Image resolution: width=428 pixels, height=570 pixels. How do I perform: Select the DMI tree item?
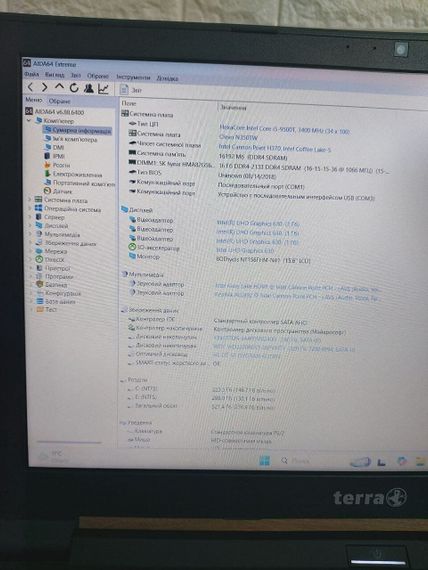click(x=54, y=147)
